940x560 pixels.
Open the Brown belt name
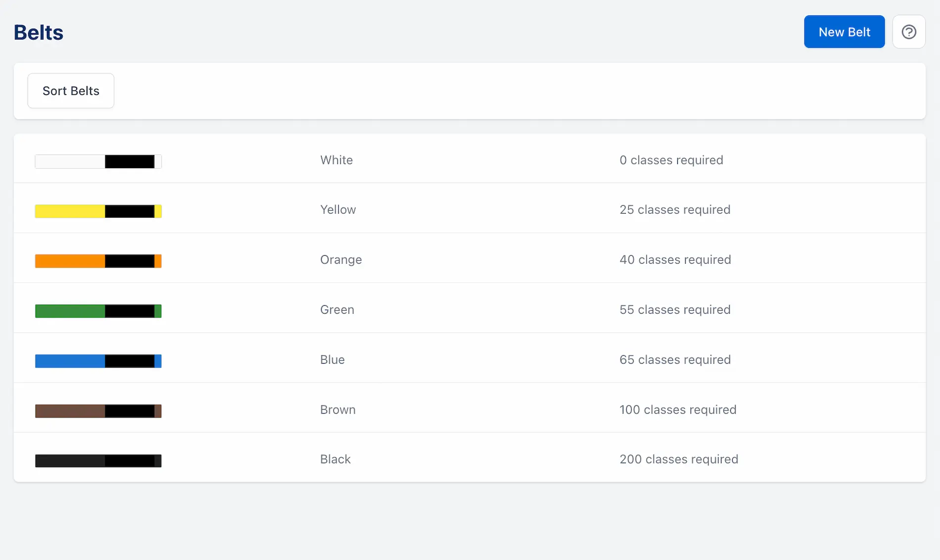338,410
